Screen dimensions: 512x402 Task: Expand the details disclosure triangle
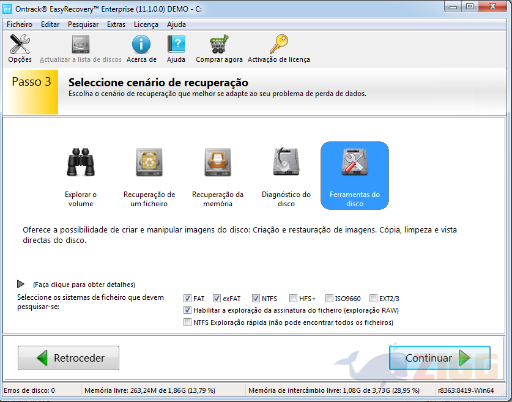[21, 284]
